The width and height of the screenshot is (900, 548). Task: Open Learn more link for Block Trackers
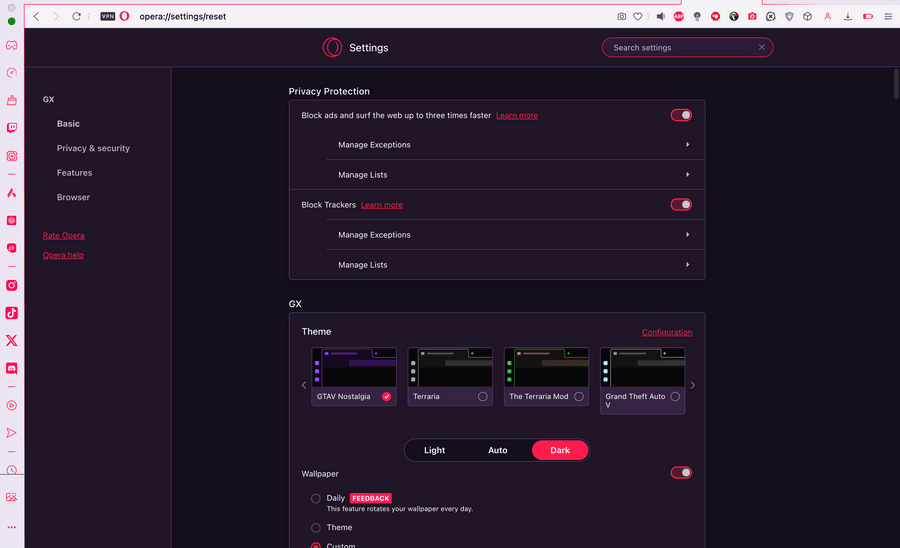(x=382, y=205)
